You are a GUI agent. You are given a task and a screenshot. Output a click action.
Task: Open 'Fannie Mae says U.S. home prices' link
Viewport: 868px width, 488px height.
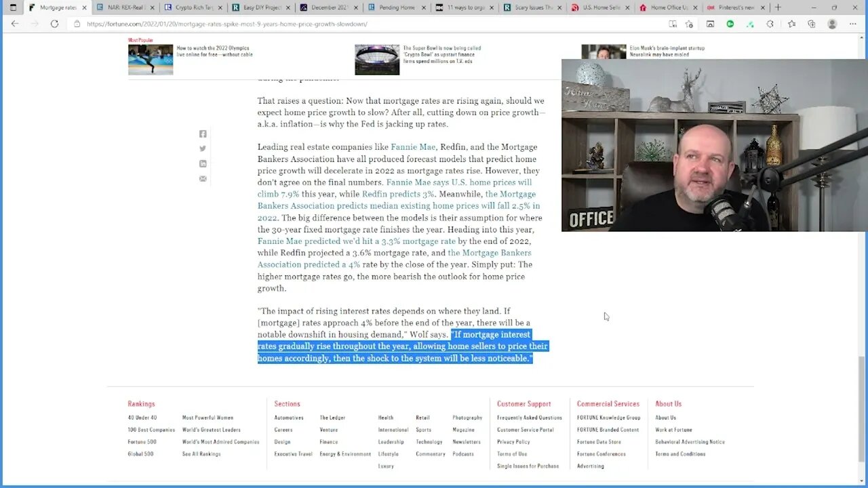[395, 188]
